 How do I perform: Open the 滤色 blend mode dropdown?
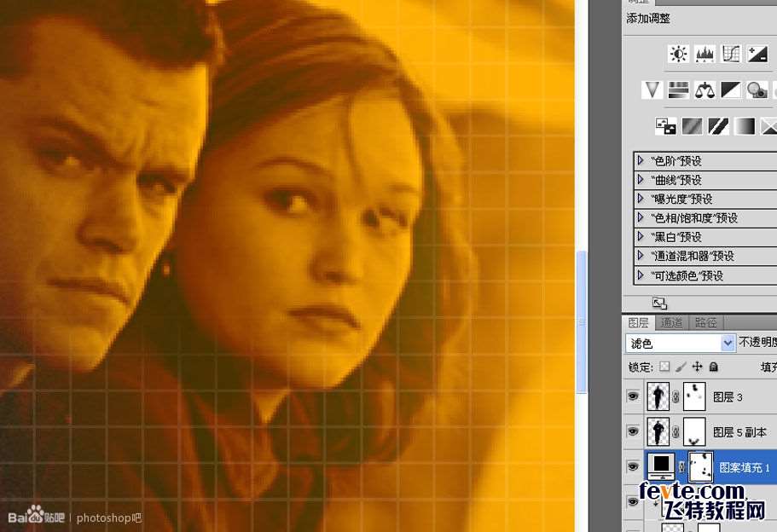pos(680,343)
